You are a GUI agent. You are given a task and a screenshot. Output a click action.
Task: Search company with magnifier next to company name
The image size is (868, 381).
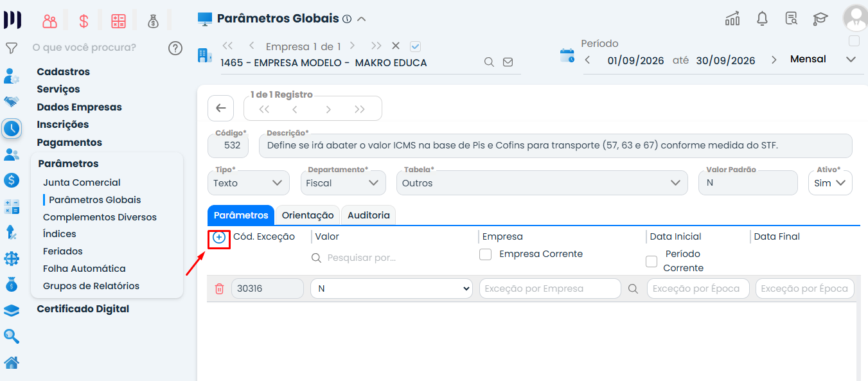point(489,62)
